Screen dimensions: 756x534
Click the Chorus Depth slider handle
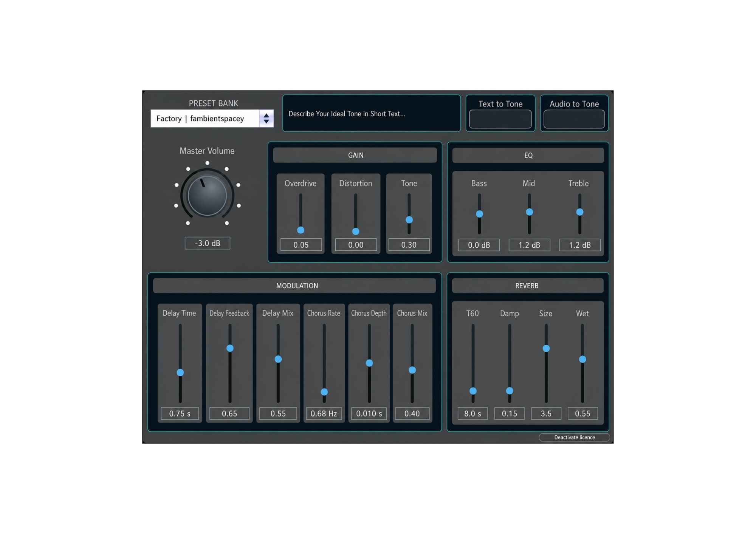tap(369, 363)
